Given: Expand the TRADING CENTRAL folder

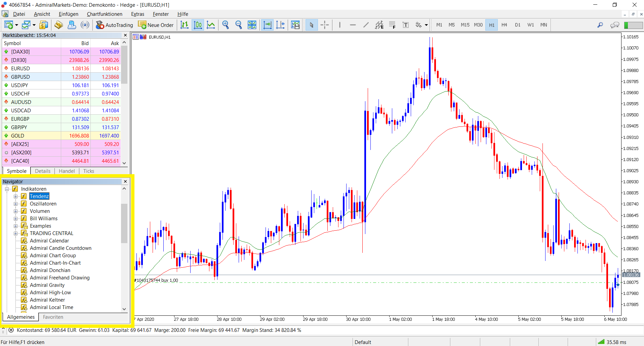Looking at the screenshot, I should pos(15,233).
